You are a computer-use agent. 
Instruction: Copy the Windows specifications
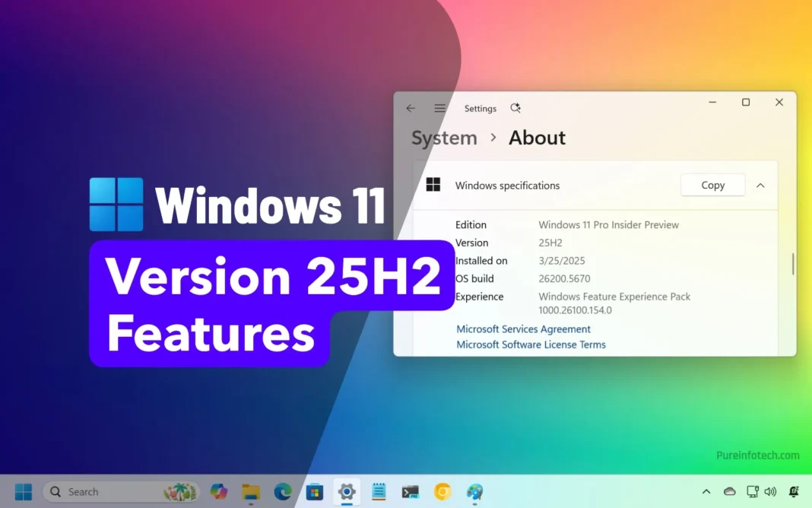[712, 186]
